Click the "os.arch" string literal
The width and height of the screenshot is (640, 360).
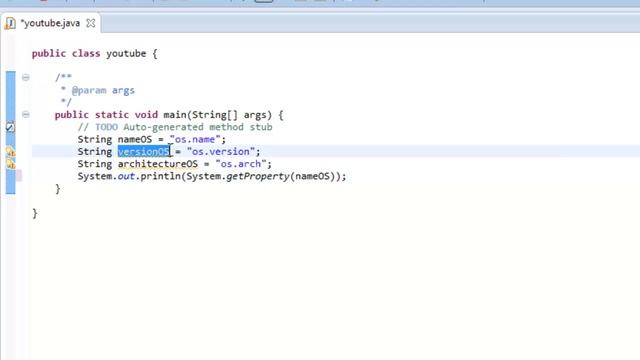click(241, 164)
